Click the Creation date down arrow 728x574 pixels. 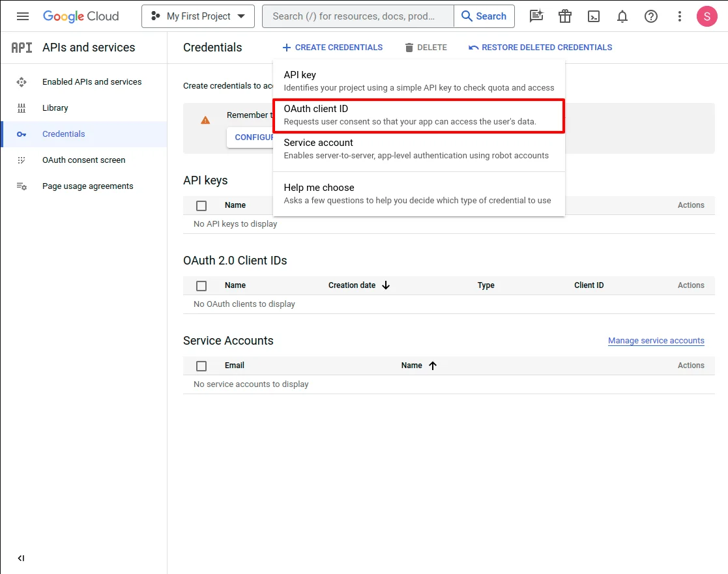pos(386,285)
